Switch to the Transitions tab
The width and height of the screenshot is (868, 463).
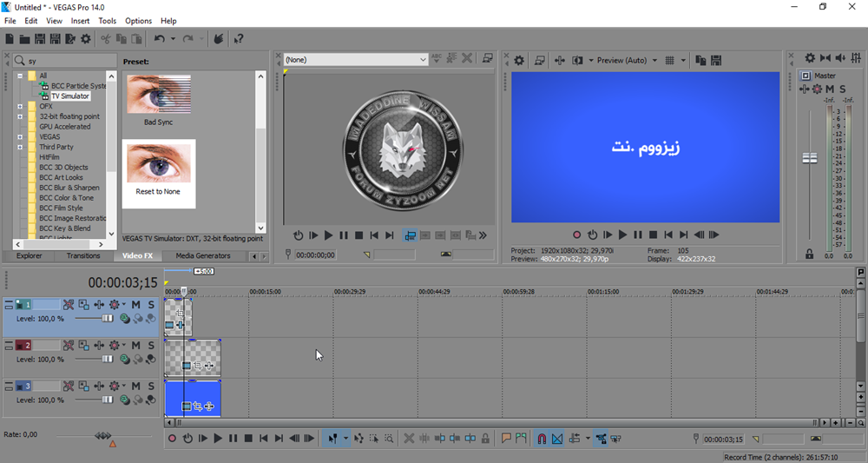click(x=83, y=256)
